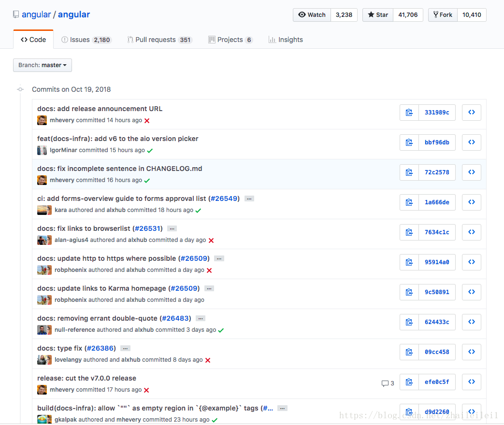The width and height of the screenshot is (504, 425).
Task: Expand ellipsis on type fix commit
Action: pyautogui.click(x=125, y=348)
